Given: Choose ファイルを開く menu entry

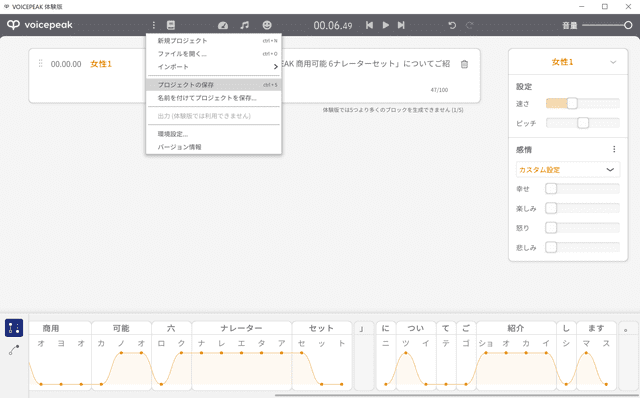Looking at the screenshot, I should pyautogui.click(x=213, y=54).
